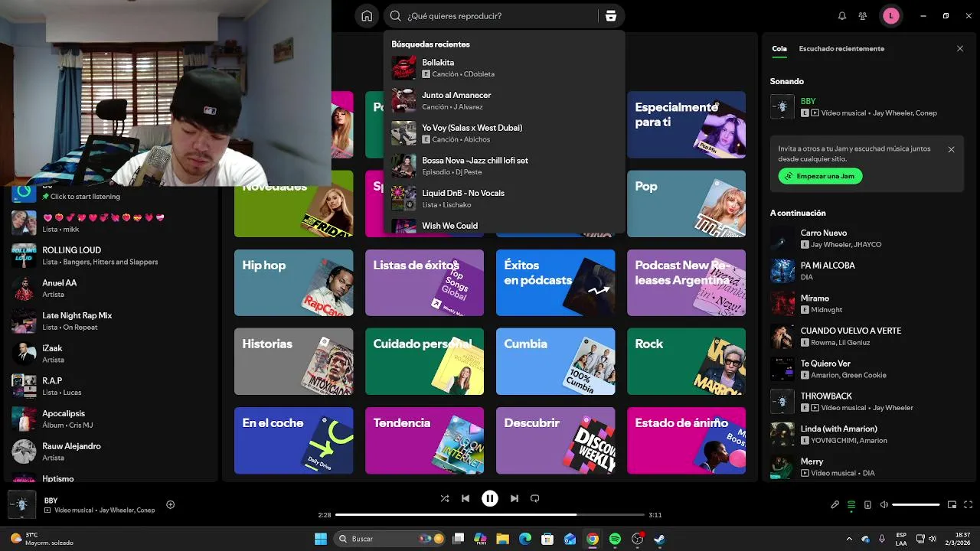The width and height of the screenshot is (980, 551).
Task: Select recent search Liquid DnB - No Vocals
Action: coord(504,199)
